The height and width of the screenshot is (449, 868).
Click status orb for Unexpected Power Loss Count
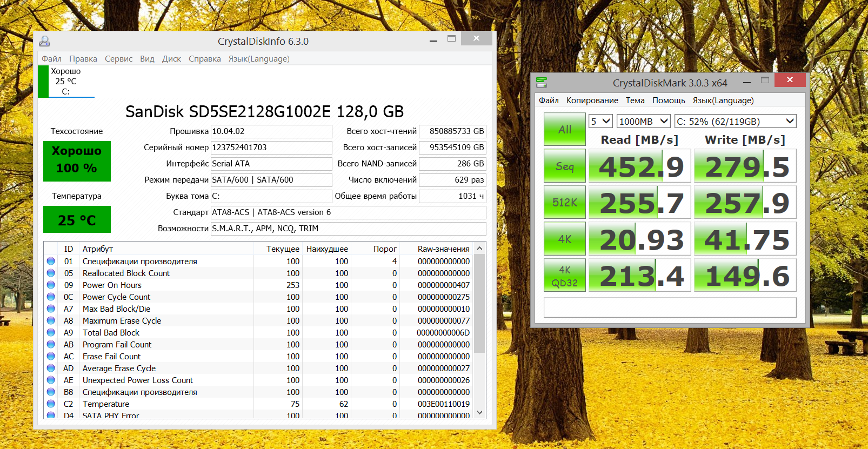(x=51, y=380)
